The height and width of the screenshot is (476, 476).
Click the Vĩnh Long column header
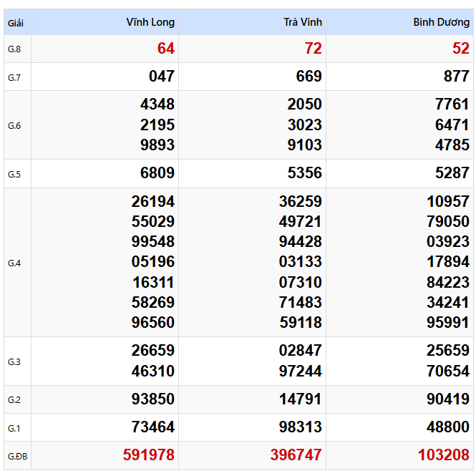[150, 22]
